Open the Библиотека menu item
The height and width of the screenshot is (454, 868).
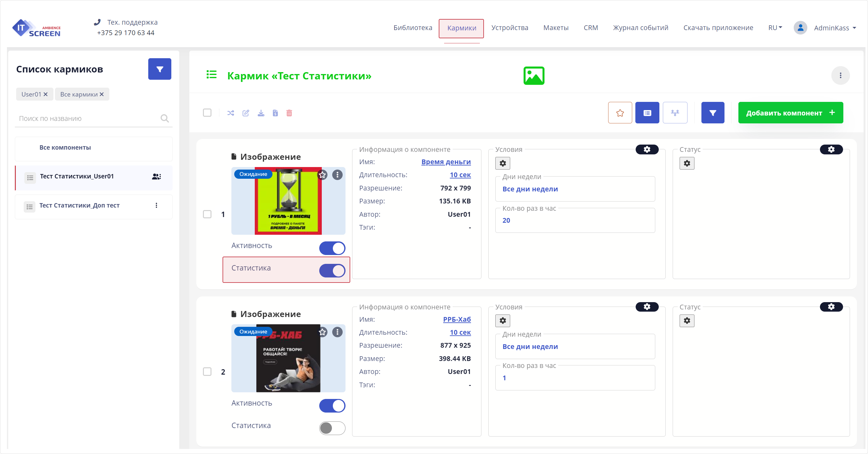point(413,28)
